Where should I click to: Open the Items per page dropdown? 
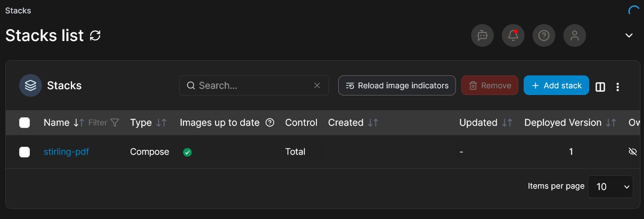(611, 186)
